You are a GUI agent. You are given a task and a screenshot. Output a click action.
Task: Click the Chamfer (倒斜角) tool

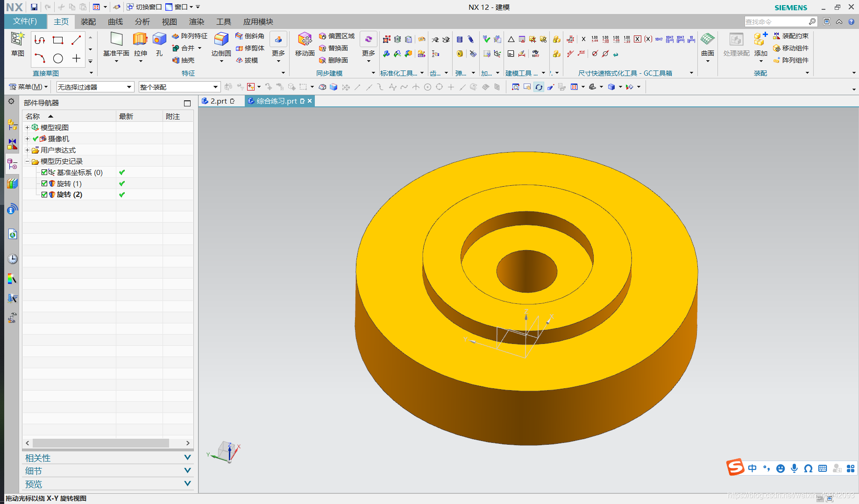pyautogui.click(x=250, y=36)
